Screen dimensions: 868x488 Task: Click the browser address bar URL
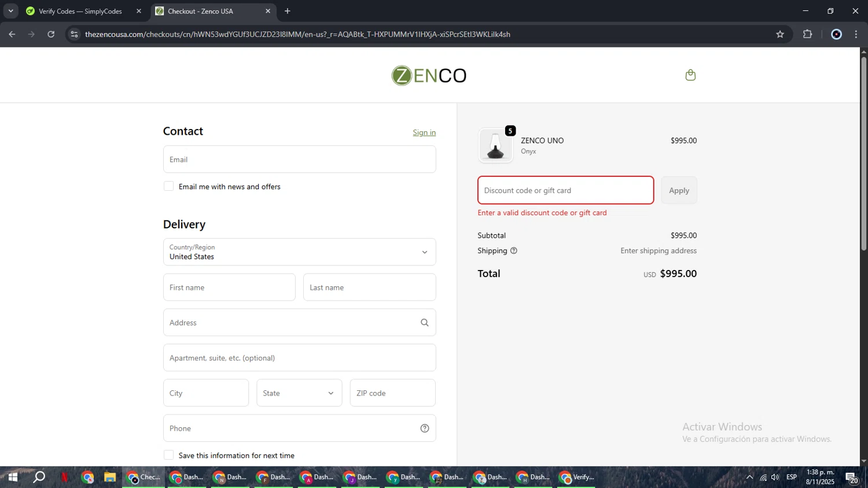(x=297, y=34)
